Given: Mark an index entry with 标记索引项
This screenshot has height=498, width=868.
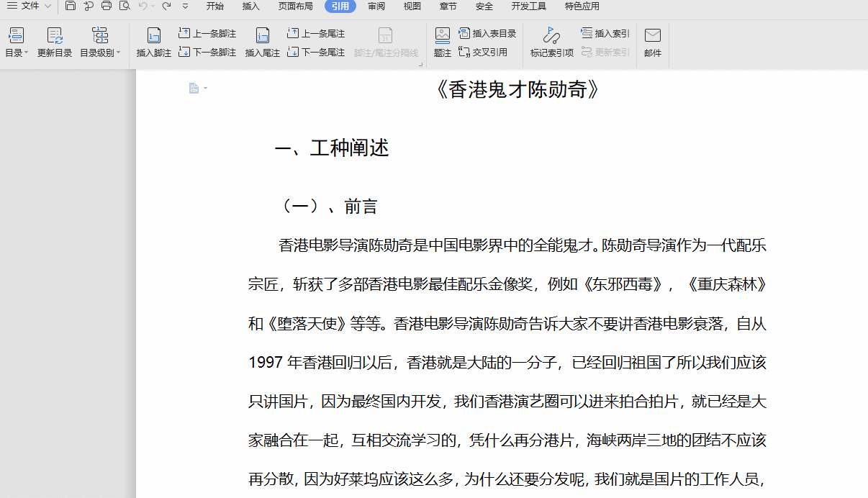Looking at the screenshot, I should pyautogui.click(x=551, y=43).
